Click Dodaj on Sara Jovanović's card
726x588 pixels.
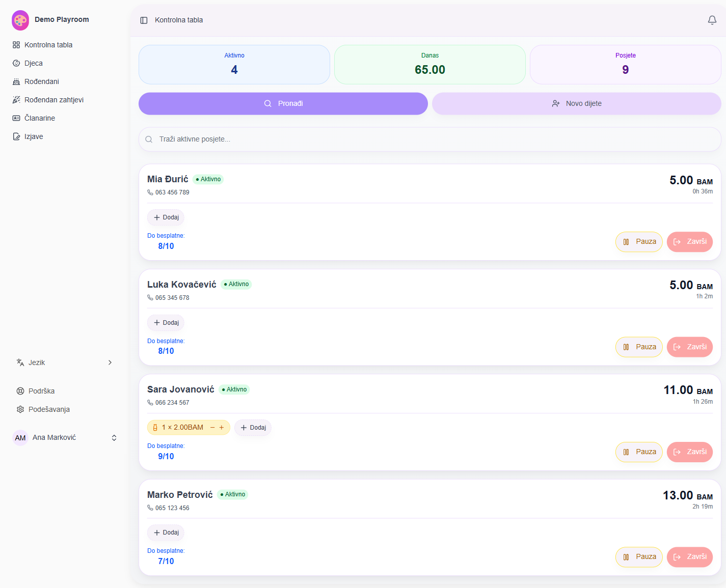click(253, 428)
